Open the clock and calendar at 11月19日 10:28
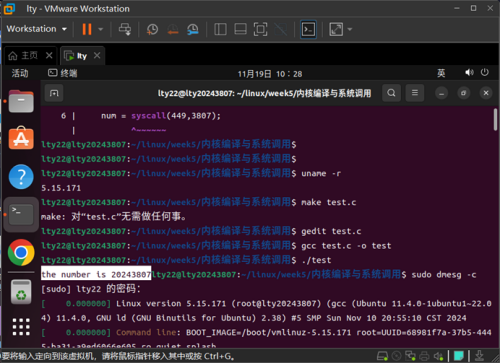The width and height of the screenshot is (500, 363). 270,74
